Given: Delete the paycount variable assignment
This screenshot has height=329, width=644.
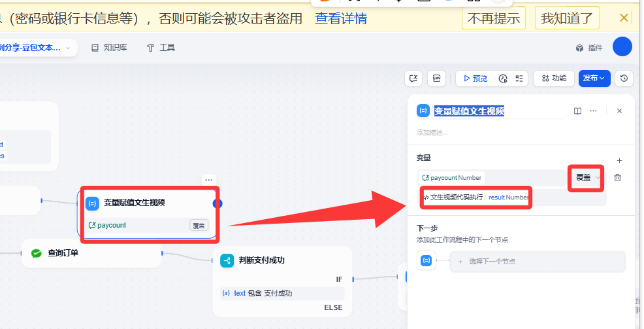Looking at the screenshot, I should (x=617, y=178).
